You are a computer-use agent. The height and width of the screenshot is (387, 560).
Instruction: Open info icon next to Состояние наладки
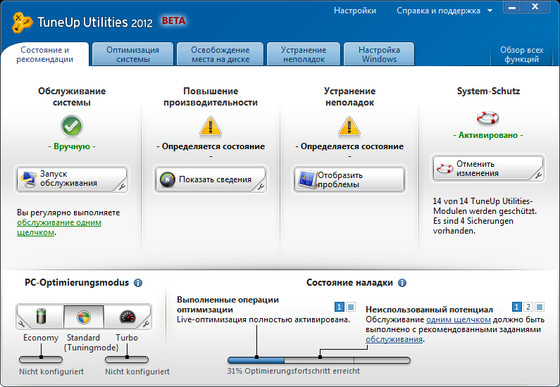pos(402,283)
